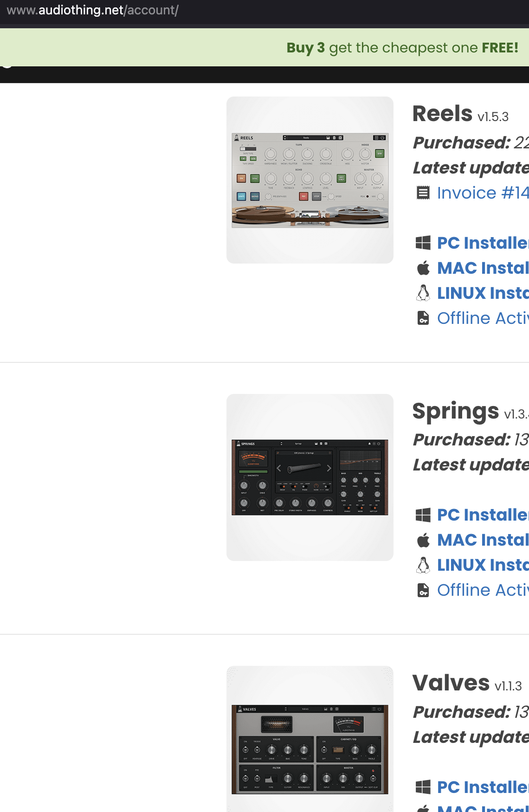The height and width of the screenshot is (812, 529).
Task: Click the save preset icon in Reels
Action: click(x=328, y=138)
